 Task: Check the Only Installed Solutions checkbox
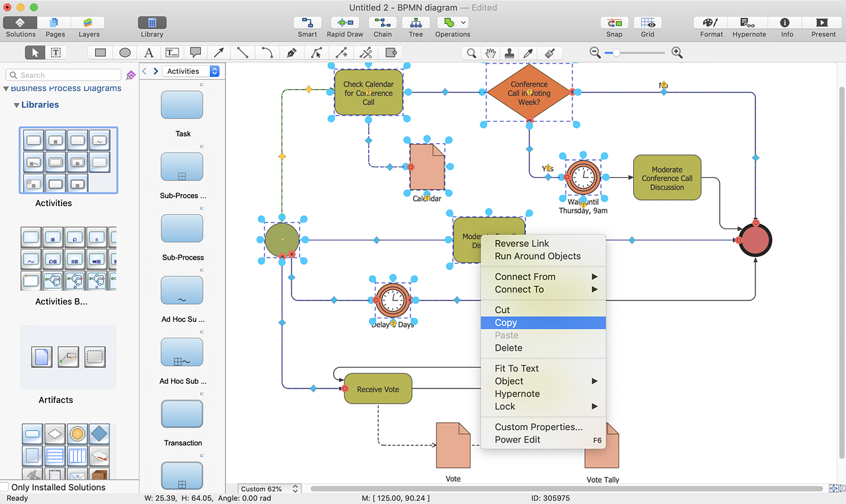tap(5, 487)
